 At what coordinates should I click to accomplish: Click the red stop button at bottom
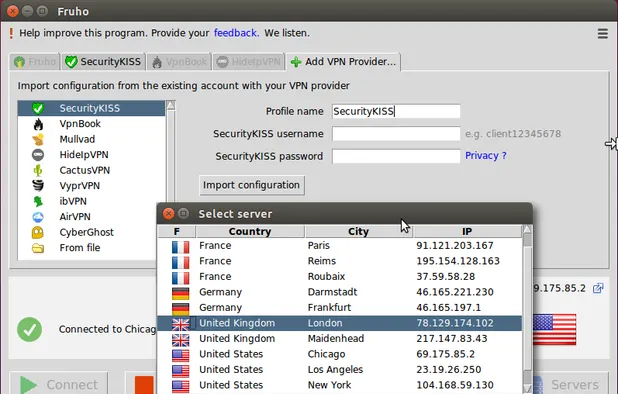coord(144,385)
